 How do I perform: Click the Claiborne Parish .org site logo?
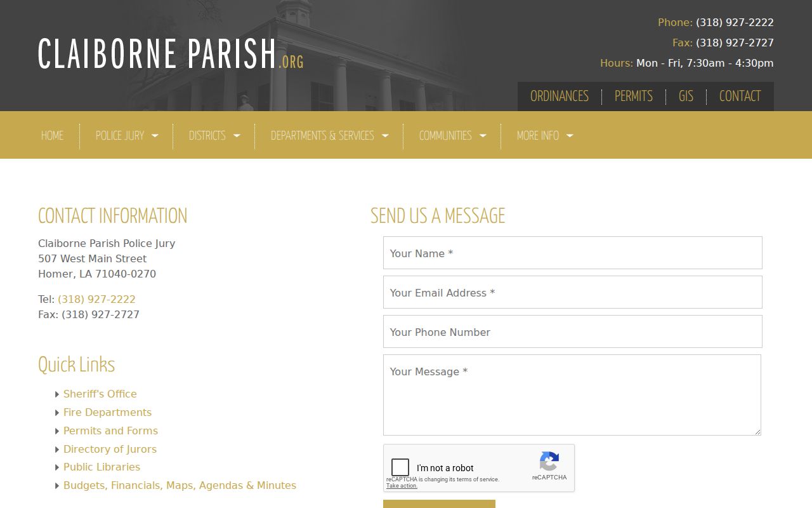[171, 55]
